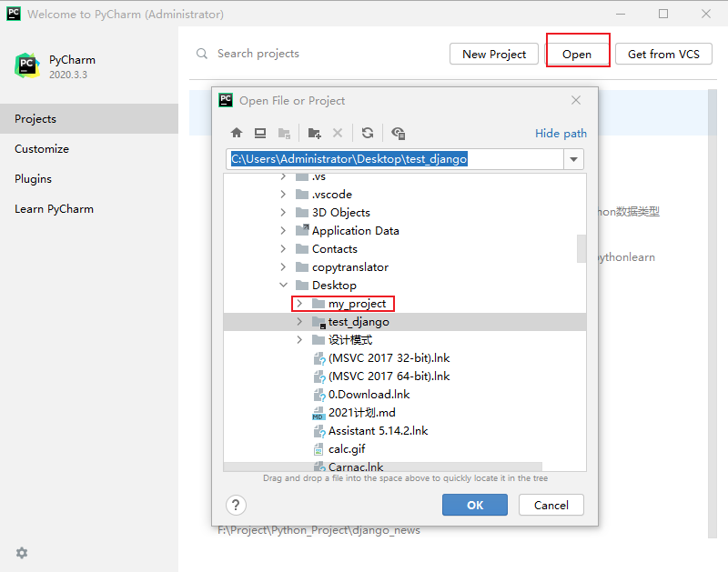
Task: Maximize the PyCharm welcome window
Action: 663,14
